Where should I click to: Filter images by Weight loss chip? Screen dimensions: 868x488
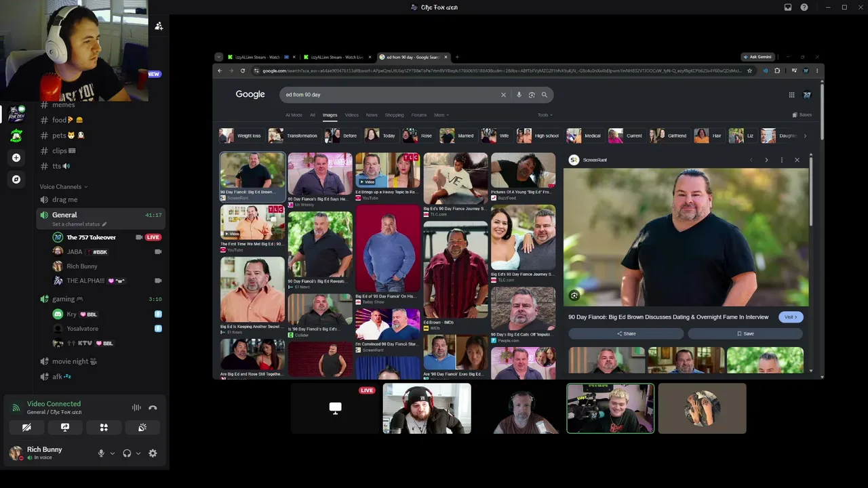241,136
